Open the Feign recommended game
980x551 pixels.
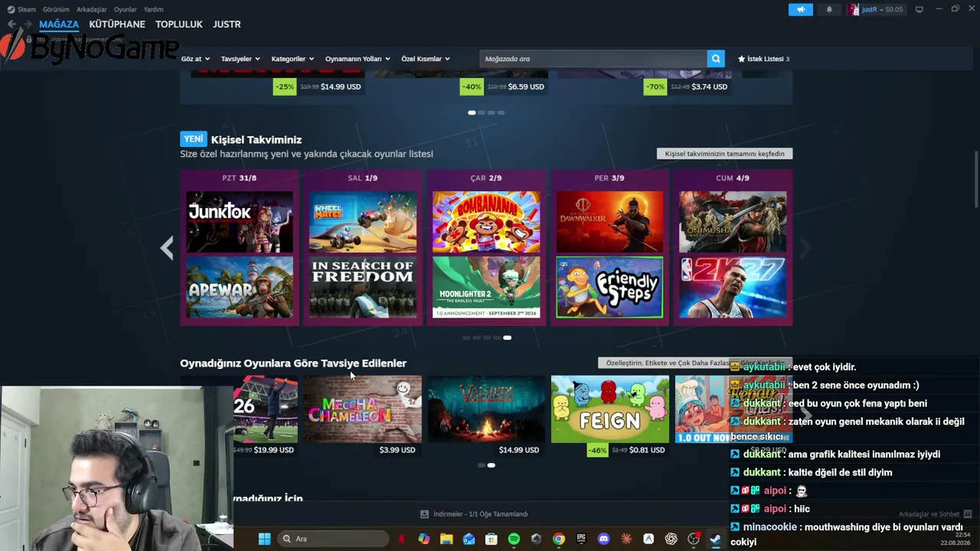pos(609,409)
